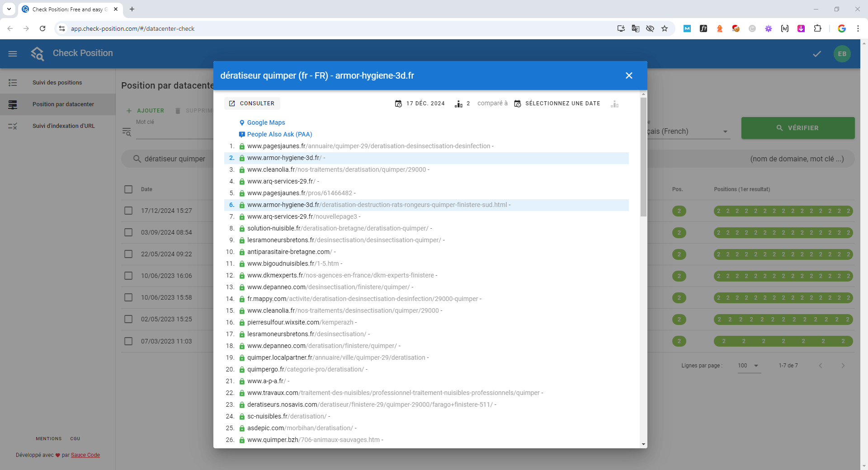Screen dimensions: 868x470
Task: Click SÉLECTIONNEZ UNE DATE for comparison
Action: coord(557,103)
